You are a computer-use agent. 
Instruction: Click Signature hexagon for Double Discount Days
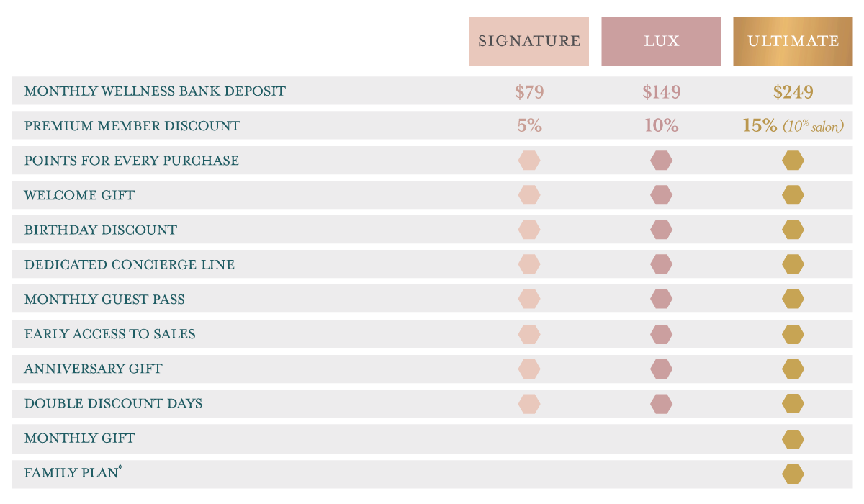click(529, 404)
